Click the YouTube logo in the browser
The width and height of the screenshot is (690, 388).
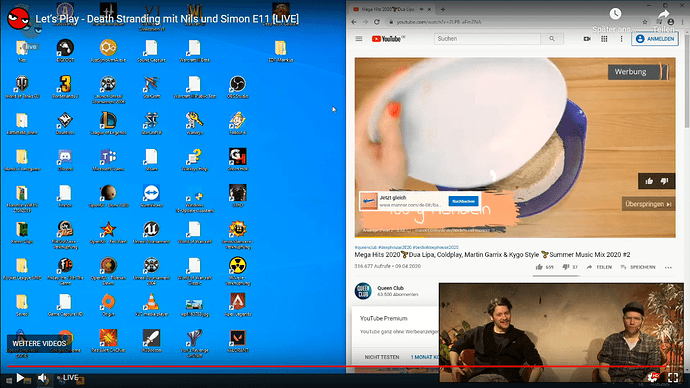[x=387, y=39]
